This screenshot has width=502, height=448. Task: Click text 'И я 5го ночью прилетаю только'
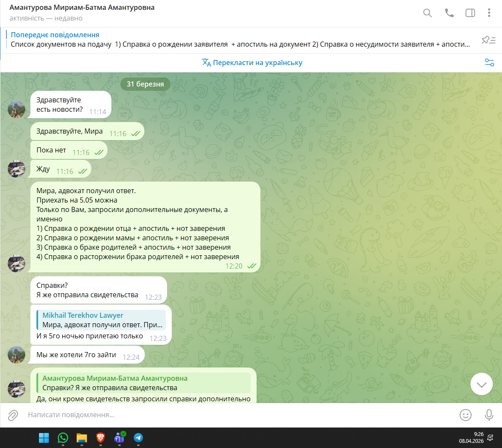click(x=90, y=336)
